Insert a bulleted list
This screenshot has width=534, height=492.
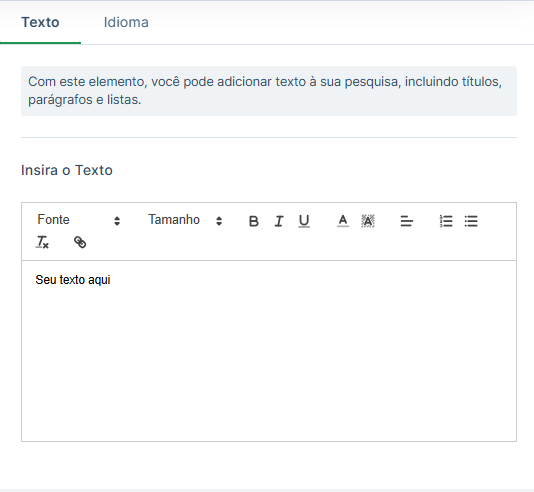click(x=471, y=221)
